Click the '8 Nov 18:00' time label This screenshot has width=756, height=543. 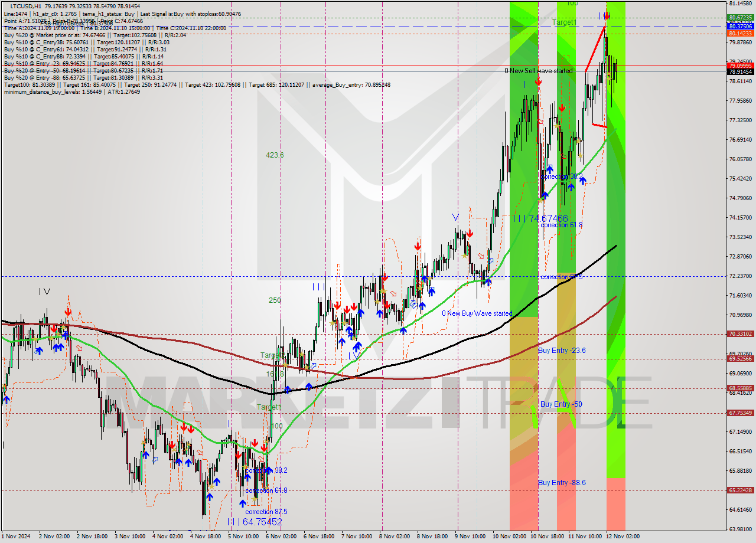click(x=432, y=536)
